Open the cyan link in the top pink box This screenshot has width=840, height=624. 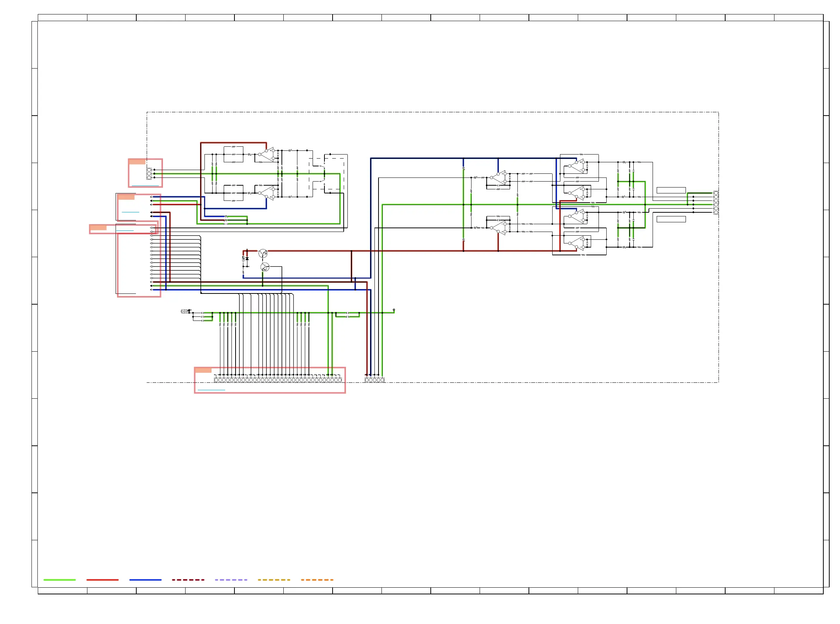click(145, 186)
